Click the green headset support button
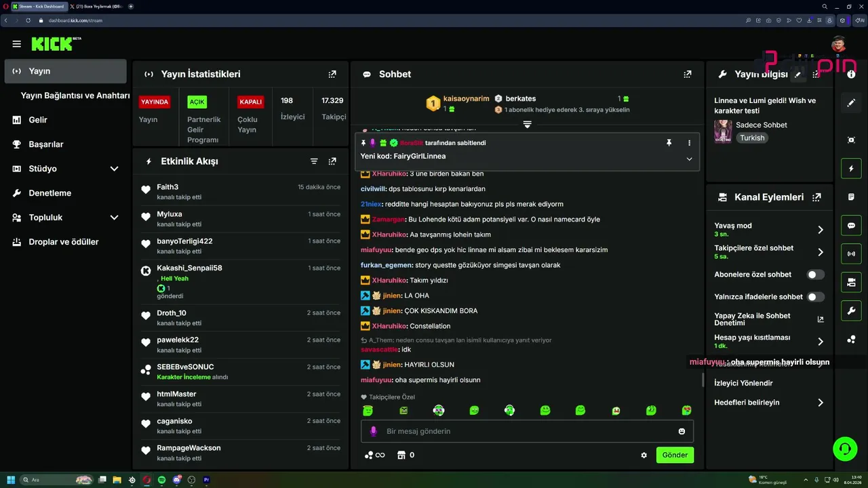Screen dimensions: 868x488 (x=845, y=449)
